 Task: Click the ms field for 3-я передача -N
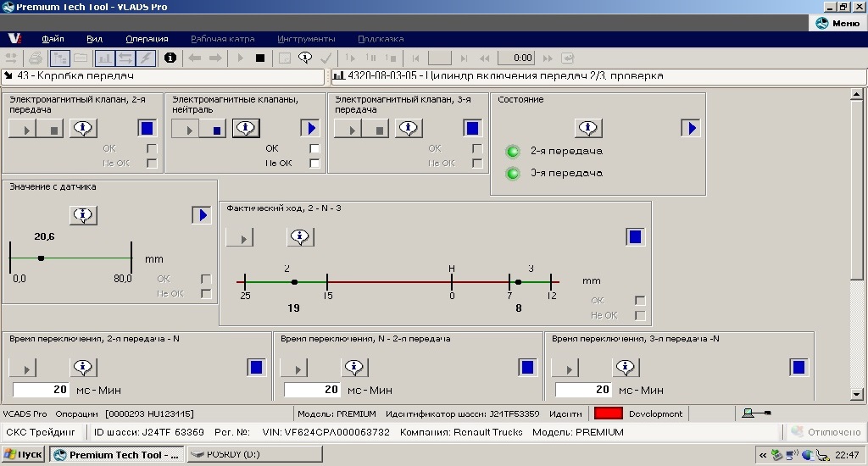pos(583,390)
